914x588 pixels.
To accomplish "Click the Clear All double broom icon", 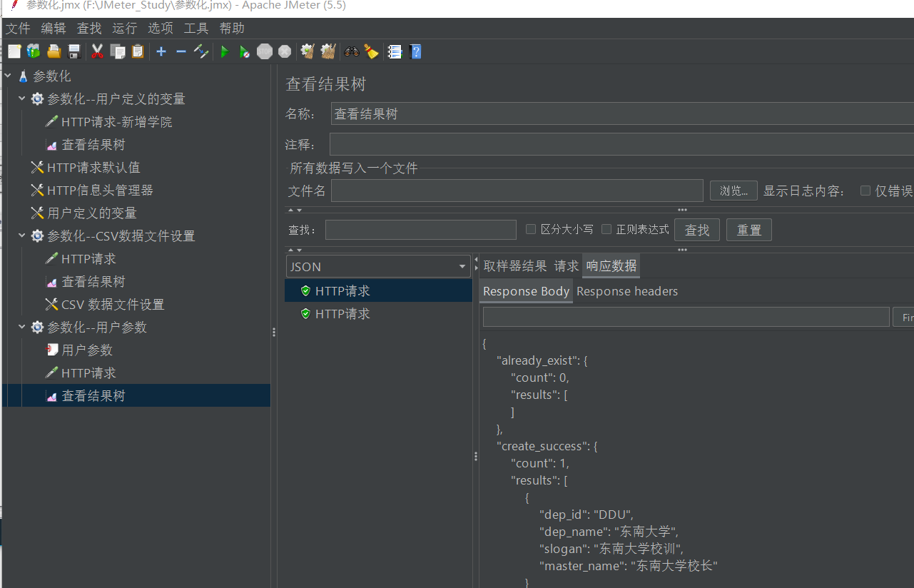I will [328, 51].
